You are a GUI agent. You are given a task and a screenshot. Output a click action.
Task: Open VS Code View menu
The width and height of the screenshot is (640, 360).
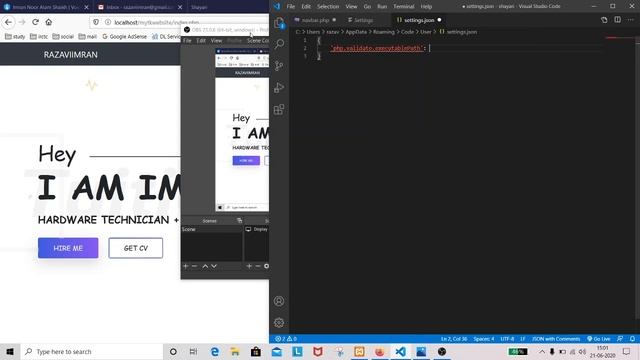[x=351, y=7]
